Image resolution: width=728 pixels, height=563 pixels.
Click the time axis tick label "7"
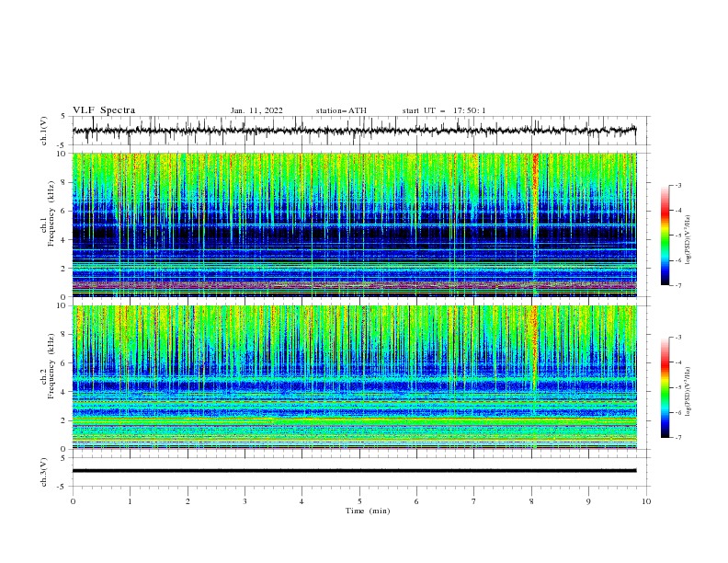point(474,501)
